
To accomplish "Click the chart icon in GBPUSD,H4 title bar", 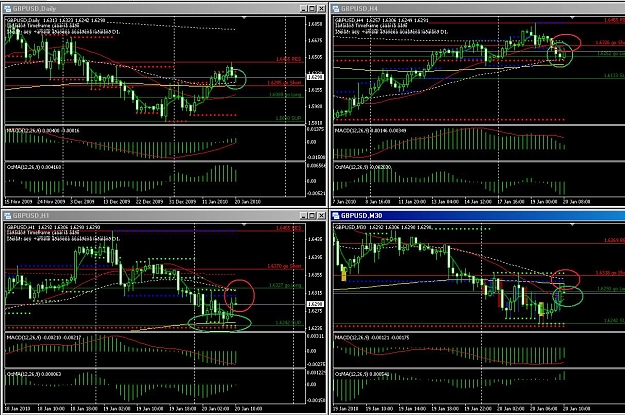I will point(336,8).
